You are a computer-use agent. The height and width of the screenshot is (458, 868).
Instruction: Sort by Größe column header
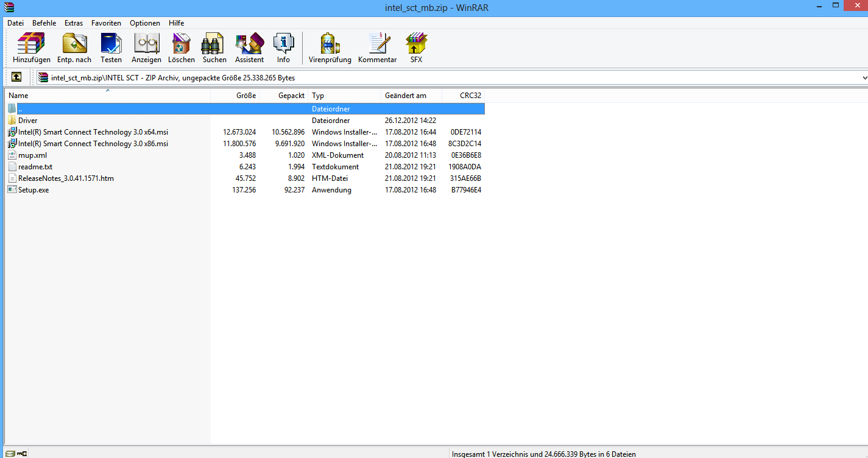click(235, 96)
